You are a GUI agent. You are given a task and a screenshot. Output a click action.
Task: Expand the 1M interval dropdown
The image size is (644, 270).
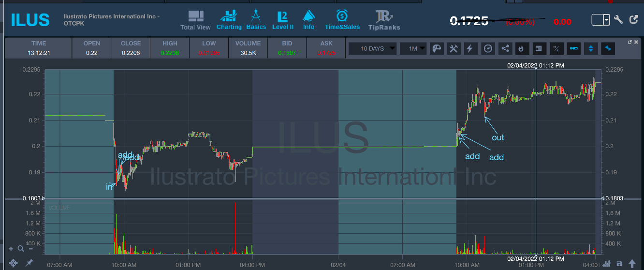coord(416,48)
